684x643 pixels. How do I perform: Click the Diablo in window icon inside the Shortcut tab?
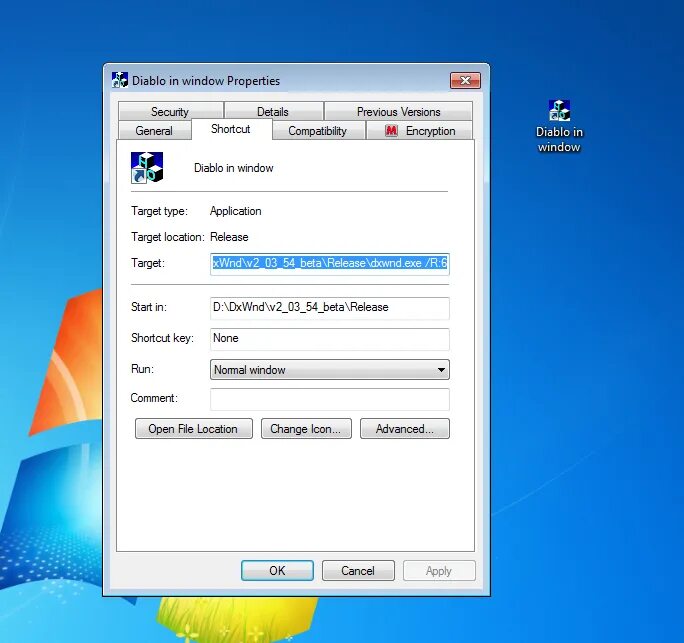(147, 168)
